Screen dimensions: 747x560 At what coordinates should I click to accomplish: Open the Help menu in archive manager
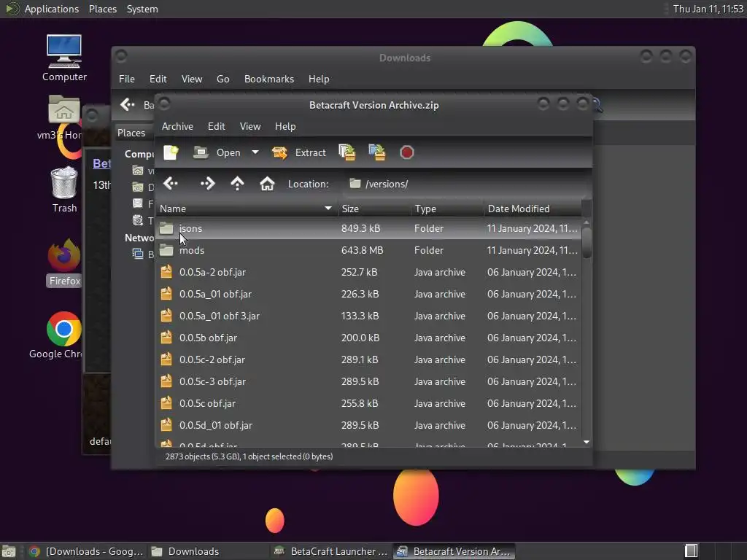(x=285, y=126)
